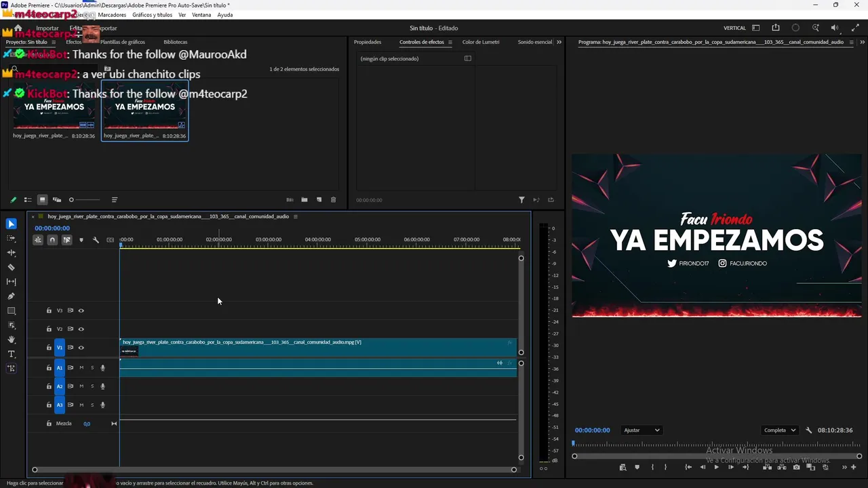Toggle insert and overwrite as nests

[38, 240]
